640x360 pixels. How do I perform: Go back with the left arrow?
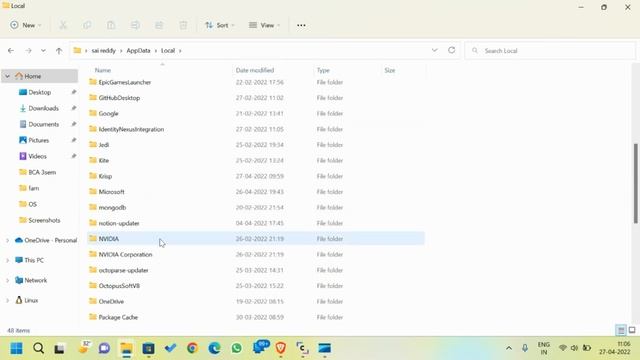[11, 51]
